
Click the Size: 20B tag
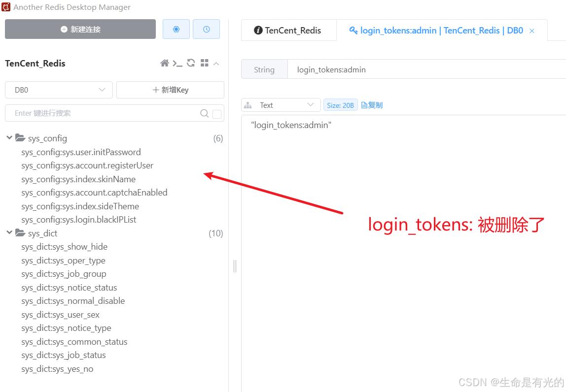click(340, 105)
